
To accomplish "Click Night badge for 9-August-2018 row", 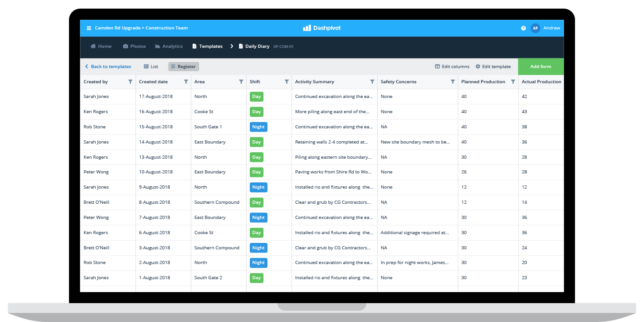I will (259, 187).
